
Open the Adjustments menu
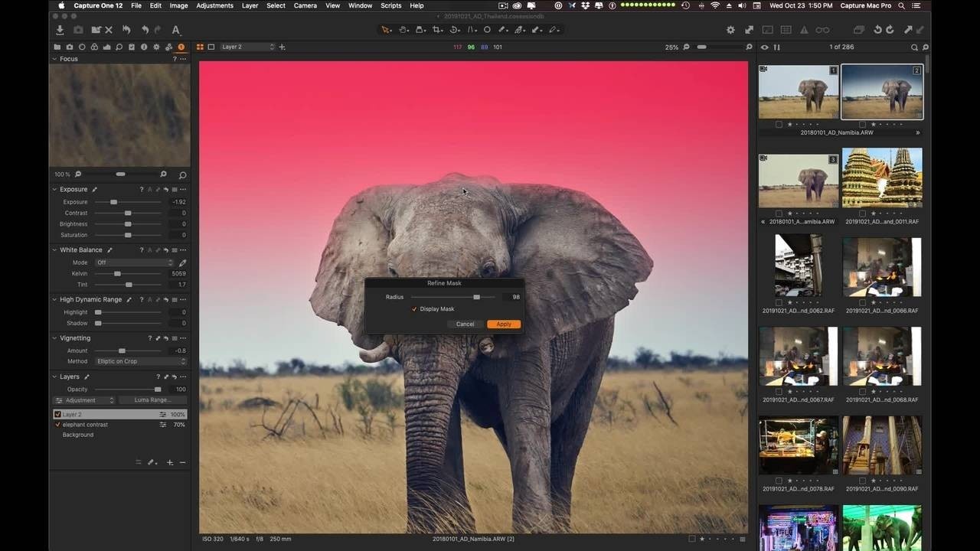pos(215,5)
